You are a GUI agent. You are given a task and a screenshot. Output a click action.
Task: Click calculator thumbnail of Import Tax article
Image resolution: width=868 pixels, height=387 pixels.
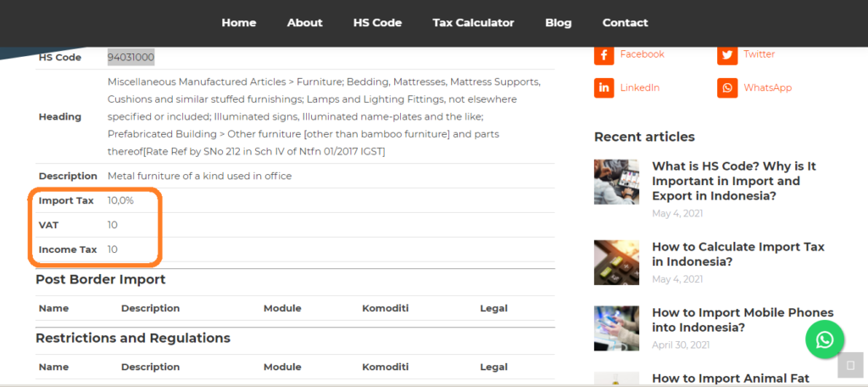[x=617, y=262]
